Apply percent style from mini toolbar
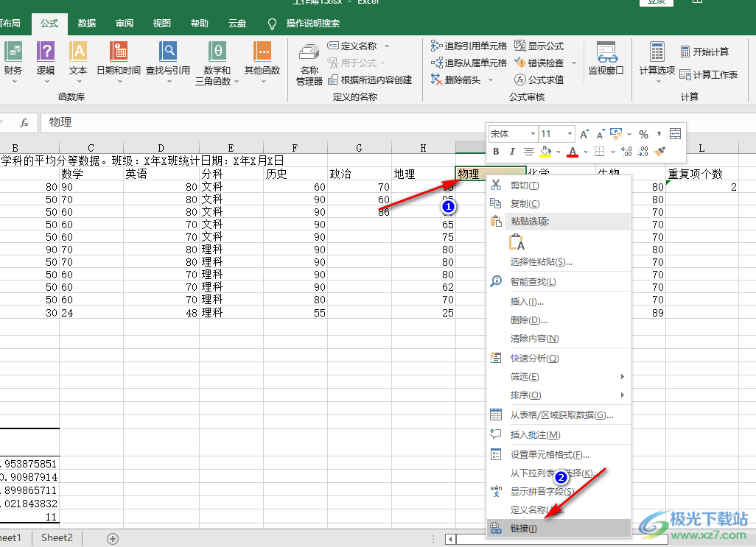This screenshot has height=547, width=756. point(643,134)
